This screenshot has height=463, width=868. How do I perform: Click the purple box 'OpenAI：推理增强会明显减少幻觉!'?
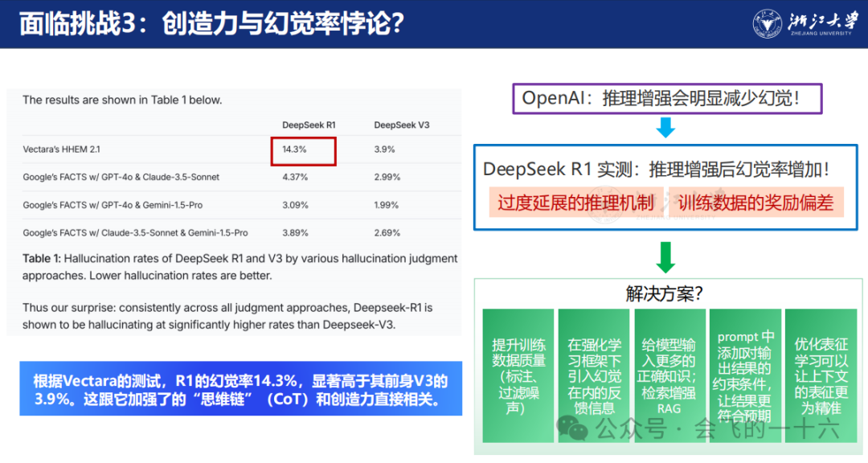pyautogui.click(x=667, y=99)
